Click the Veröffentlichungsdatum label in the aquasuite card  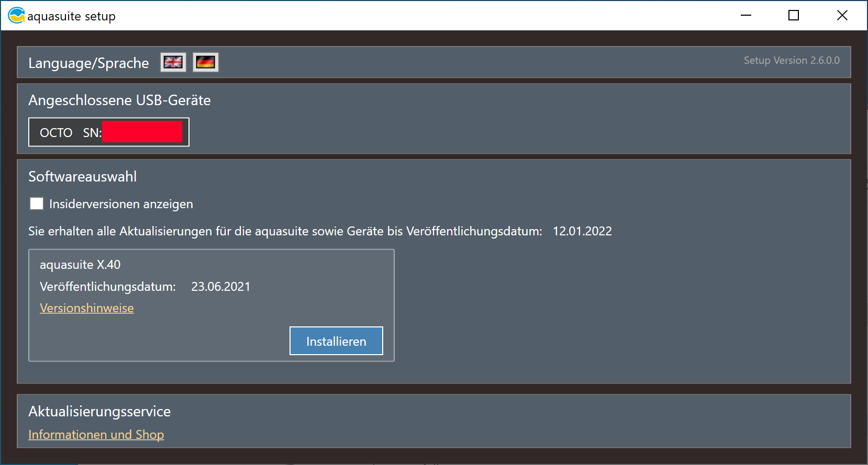coord(108,287)
